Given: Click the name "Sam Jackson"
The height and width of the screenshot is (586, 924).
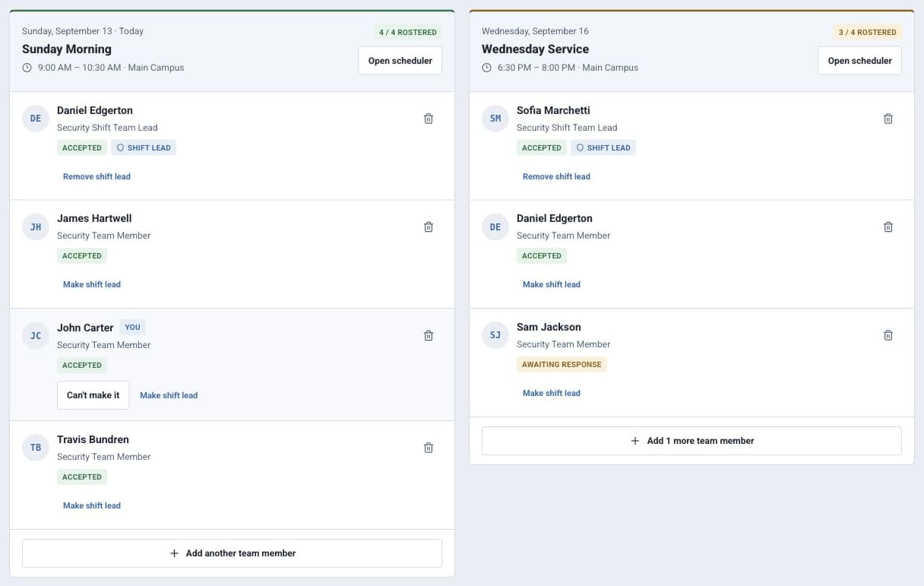Looking at the screenshot, I should click(x=549, y=327).
